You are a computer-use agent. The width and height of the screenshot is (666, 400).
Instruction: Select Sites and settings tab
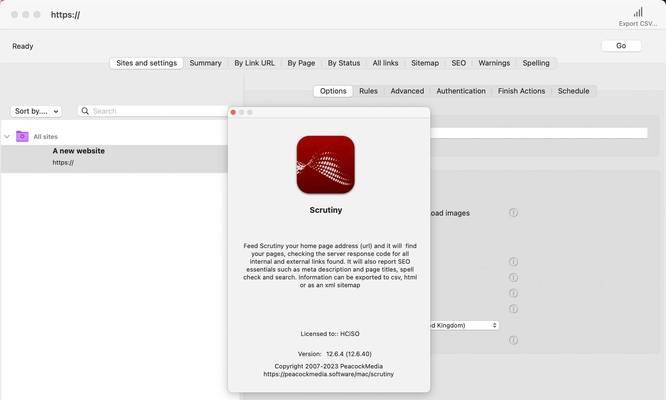pyautogui.click(x=147, y=63)
